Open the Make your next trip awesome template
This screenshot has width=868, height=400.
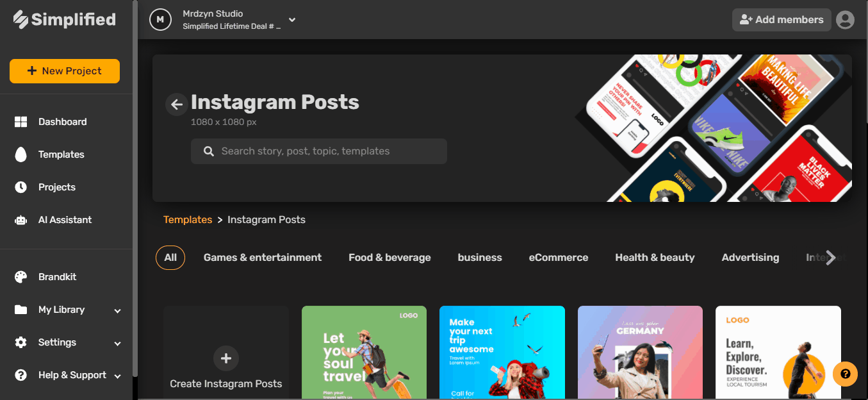coord(502,353)
